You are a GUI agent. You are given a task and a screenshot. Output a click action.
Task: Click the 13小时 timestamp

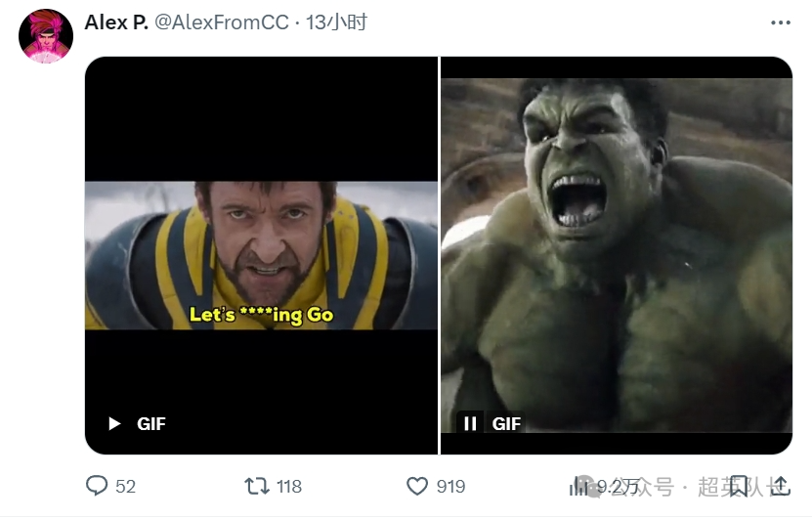pyautogui.click(x=336, y=22)
